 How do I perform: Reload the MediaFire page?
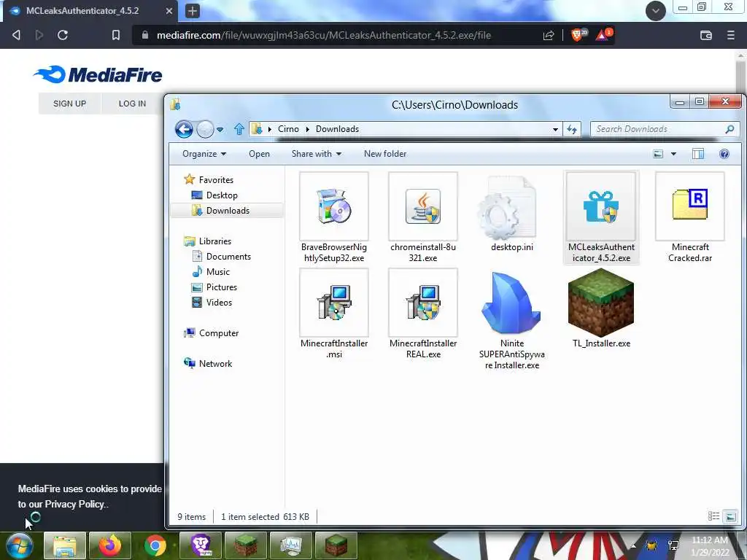[63, 35]
